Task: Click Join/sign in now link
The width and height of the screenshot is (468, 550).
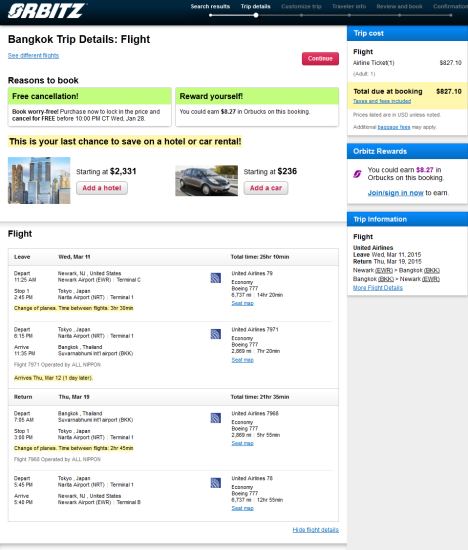Action: (x=395, y=193)
